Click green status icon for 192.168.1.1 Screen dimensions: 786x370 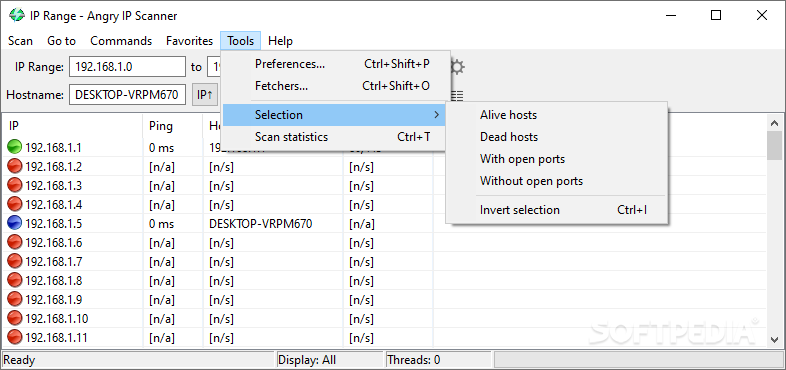click(x=15, y=147)
